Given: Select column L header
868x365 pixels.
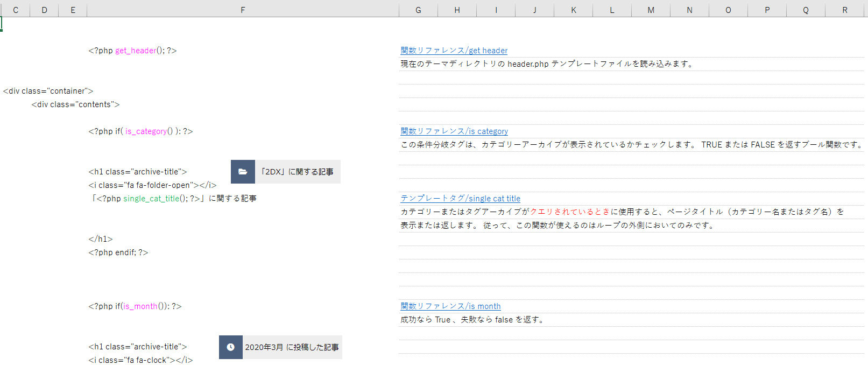Looking at the screenshot, I should (x=612, y=10).
